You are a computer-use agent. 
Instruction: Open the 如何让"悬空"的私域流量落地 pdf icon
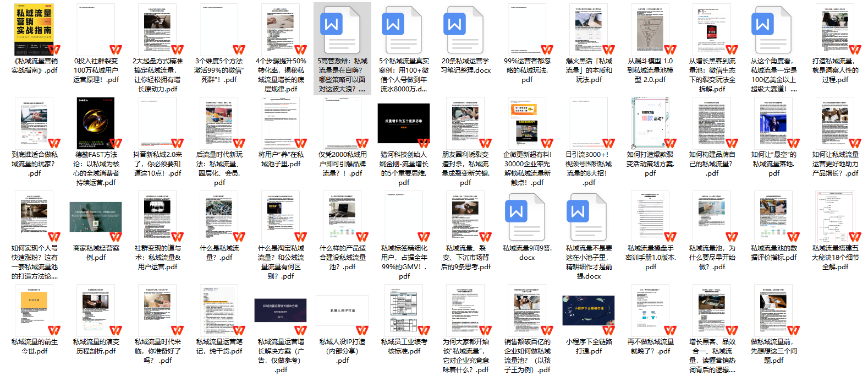point(773,122)
